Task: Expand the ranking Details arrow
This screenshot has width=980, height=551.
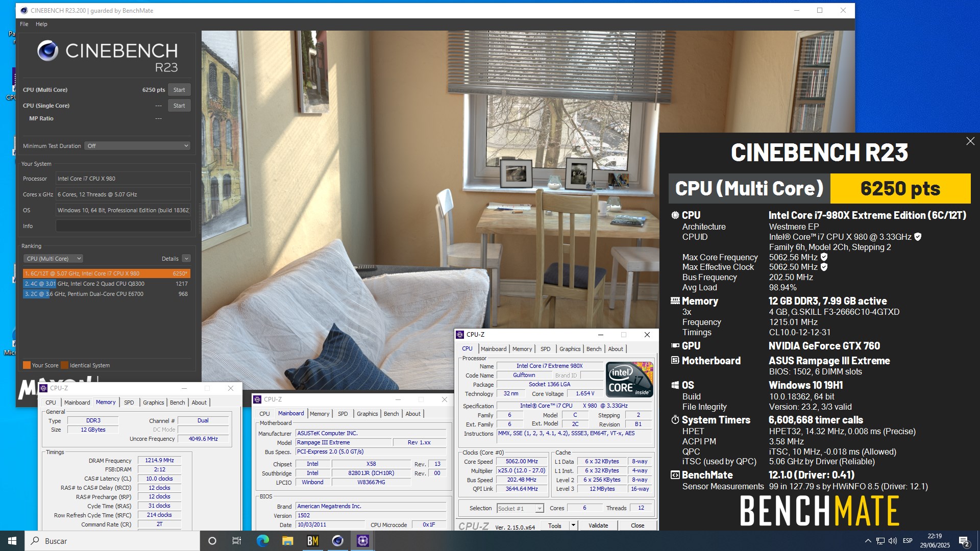Action: pyautogui.click(x=186, y=259)
